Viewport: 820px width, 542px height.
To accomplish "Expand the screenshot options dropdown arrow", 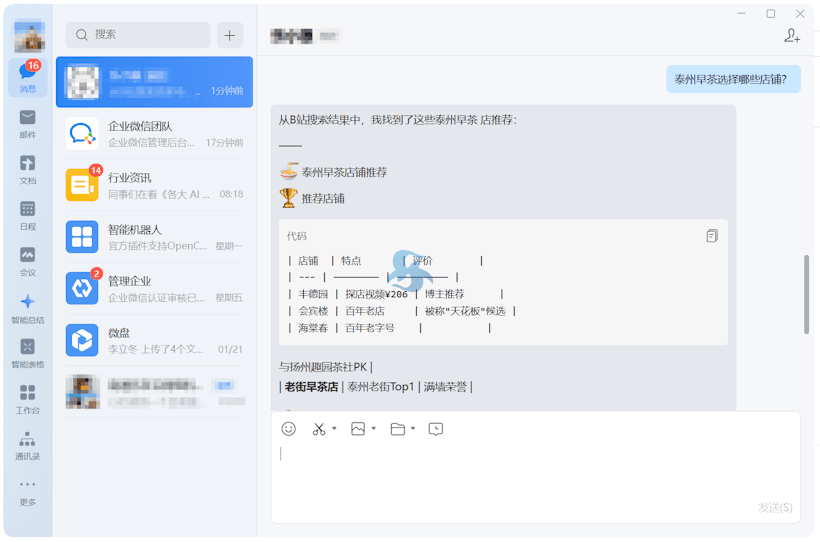I will pyautogui.click(x=334, y=428).
